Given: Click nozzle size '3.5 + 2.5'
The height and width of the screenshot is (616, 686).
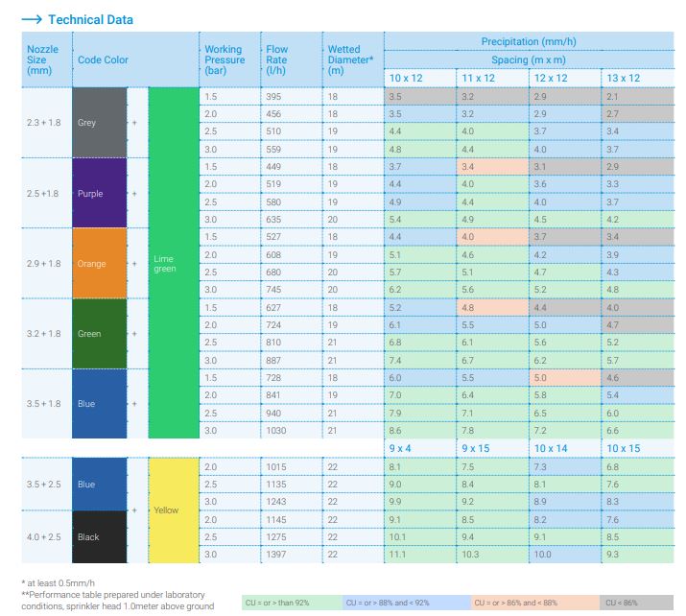Looking at the screenshot, I should (x=44, y=485).
